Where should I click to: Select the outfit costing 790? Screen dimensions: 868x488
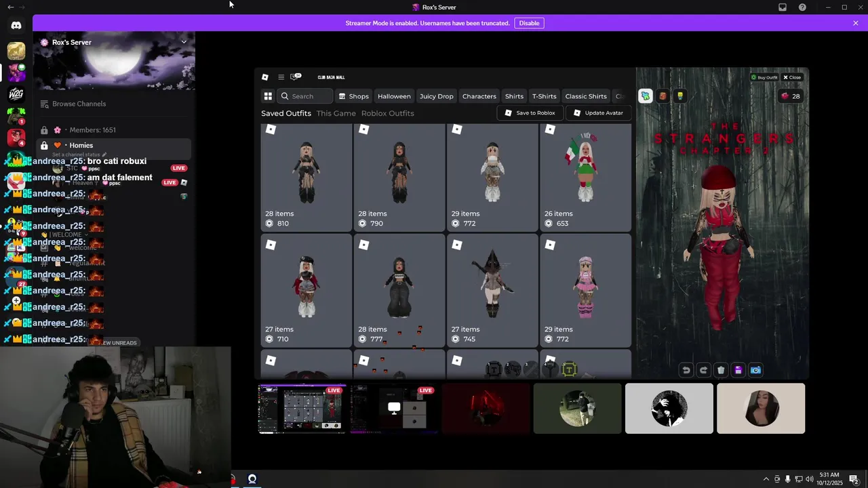point(399,177)
